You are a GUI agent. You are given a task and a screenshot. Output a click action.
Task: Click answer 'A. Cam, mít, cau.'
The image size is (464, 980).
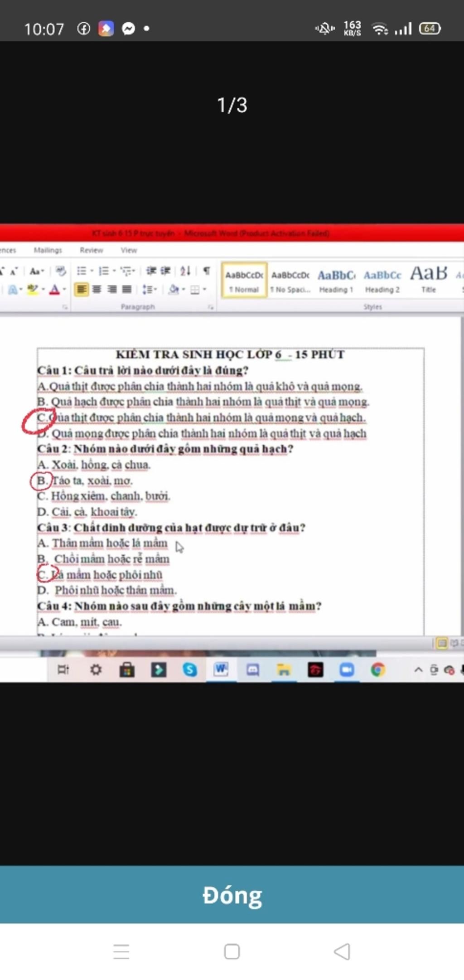click(79, 622)
